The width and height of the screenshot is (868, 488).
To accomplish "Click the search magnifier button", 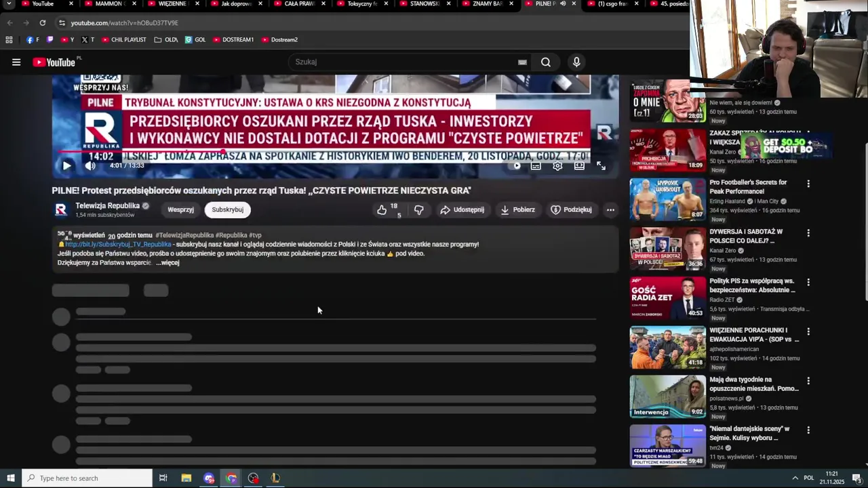I will pos(546,62).
